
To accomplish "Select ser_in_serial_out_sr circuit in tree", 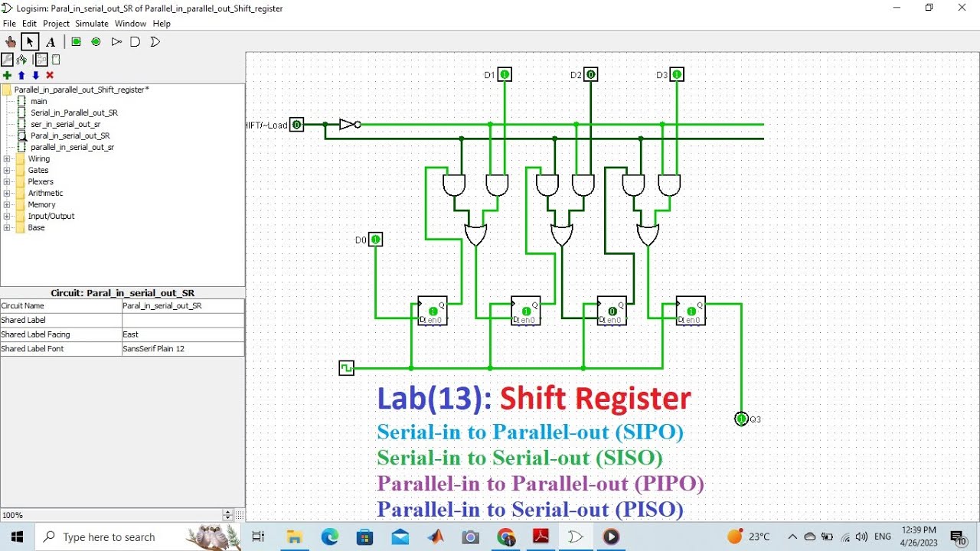I will (x=65, y=124).
